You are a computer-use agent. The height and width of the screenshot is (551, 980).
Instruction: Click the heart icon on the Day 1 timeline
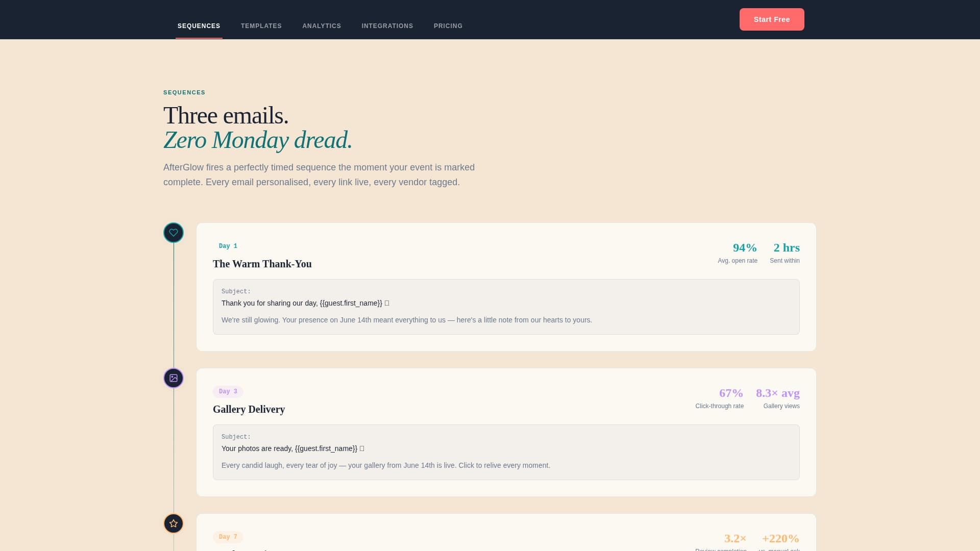coord(173,233)
